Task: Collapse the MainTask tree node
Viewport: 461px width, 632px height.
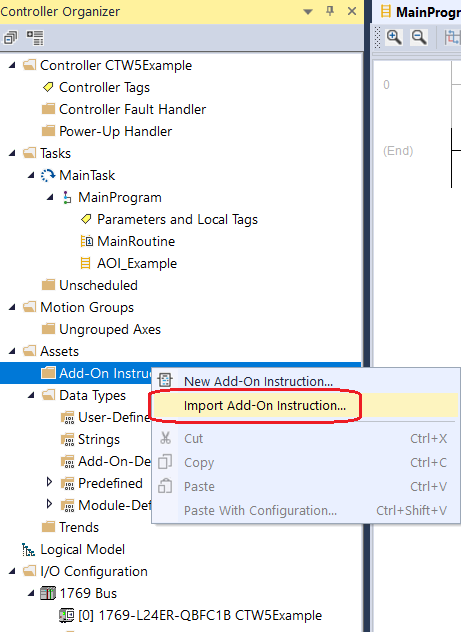Action: pos(31,175)
